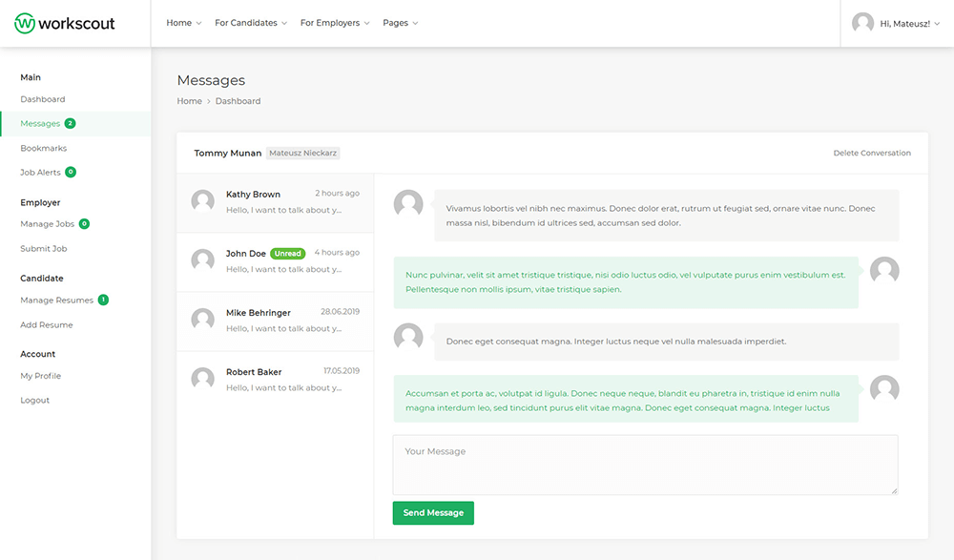Select Manage Resumes in the sidebar
Image resolution: width=954 pixels, height=560 pixels.
[57, 301]
